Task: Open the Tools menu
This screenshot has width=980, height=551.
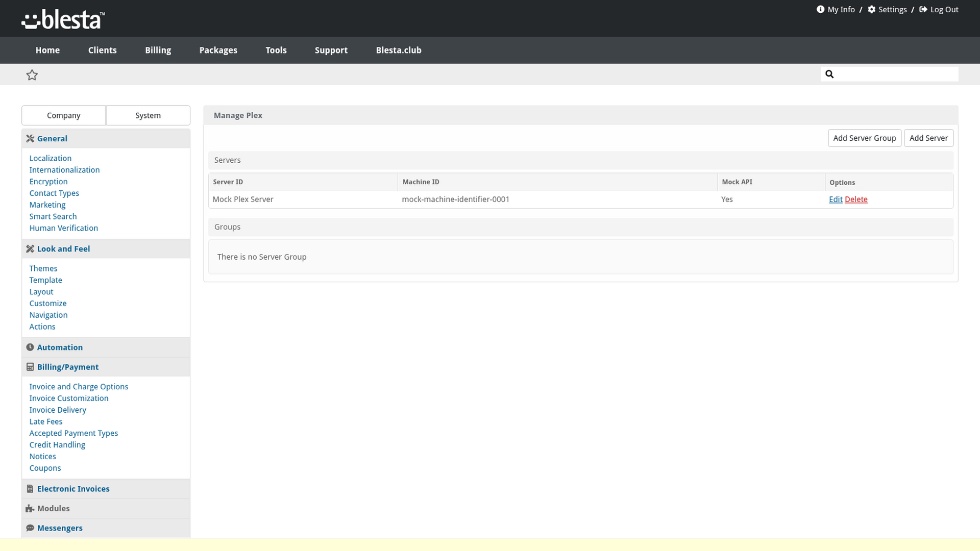Action: pos(276,50)
